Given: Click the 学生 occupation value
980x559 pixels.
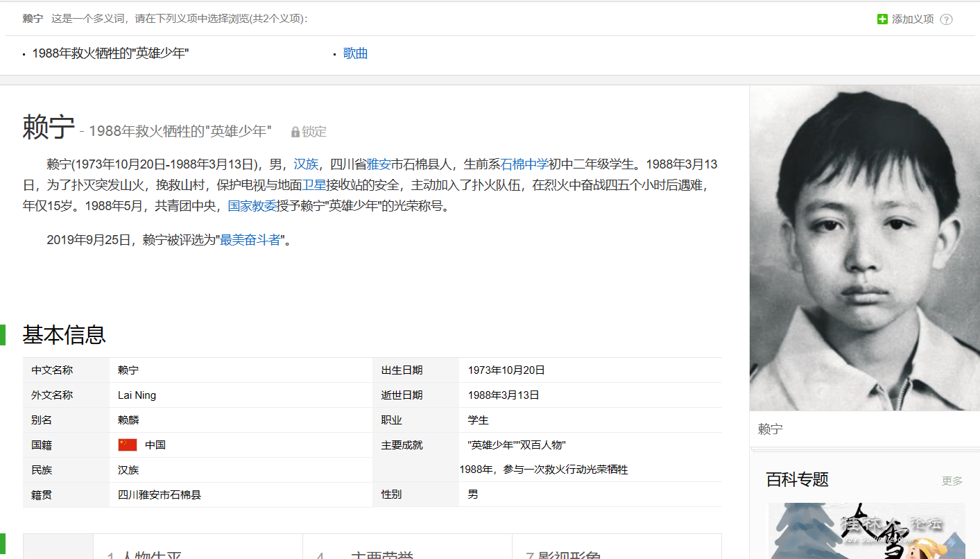Looking at the screenshot, I should [479, 420].
